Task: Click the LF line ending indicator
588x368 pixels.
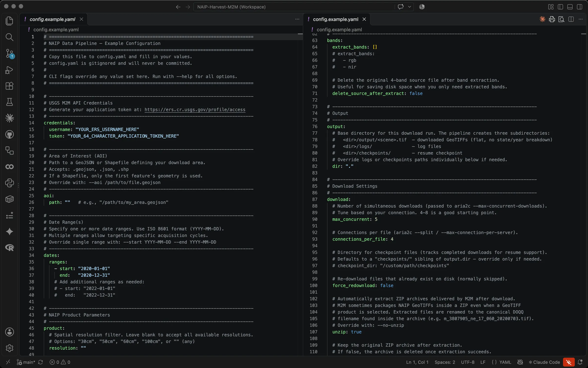Action: [x=483, y=362]
